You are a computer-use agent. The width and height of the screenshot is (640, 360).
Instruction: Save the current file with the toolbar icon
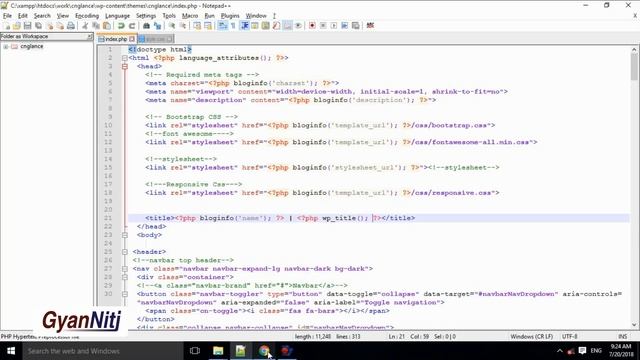pyautogui.click(x=27, y=26)
